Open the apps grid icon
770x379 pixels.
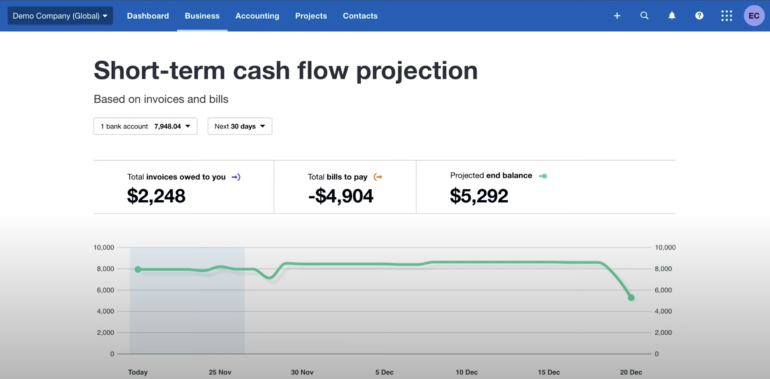tap(726, 16)
